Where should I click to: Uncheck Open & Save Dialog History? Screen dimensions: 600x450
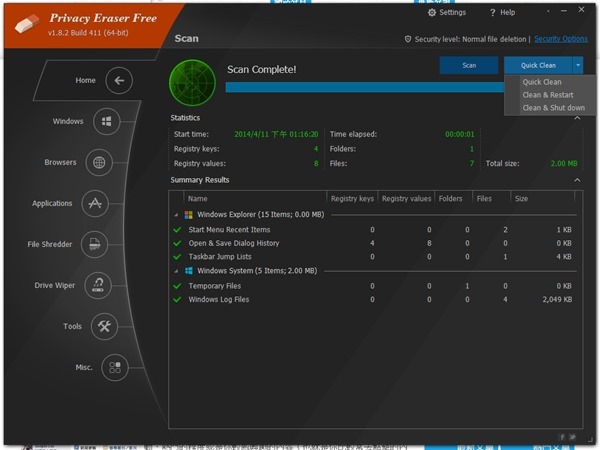[x=177, y=243]
